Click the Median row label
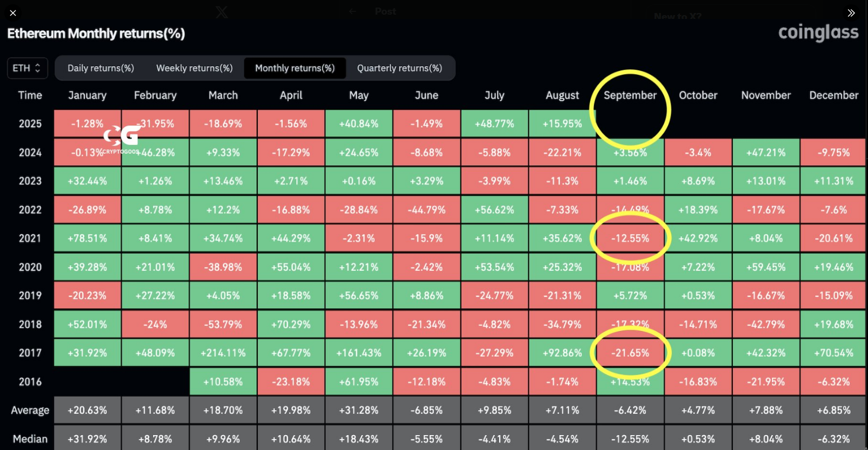The height and width of the screenshot is (450, 868). [x=30, y=439]
